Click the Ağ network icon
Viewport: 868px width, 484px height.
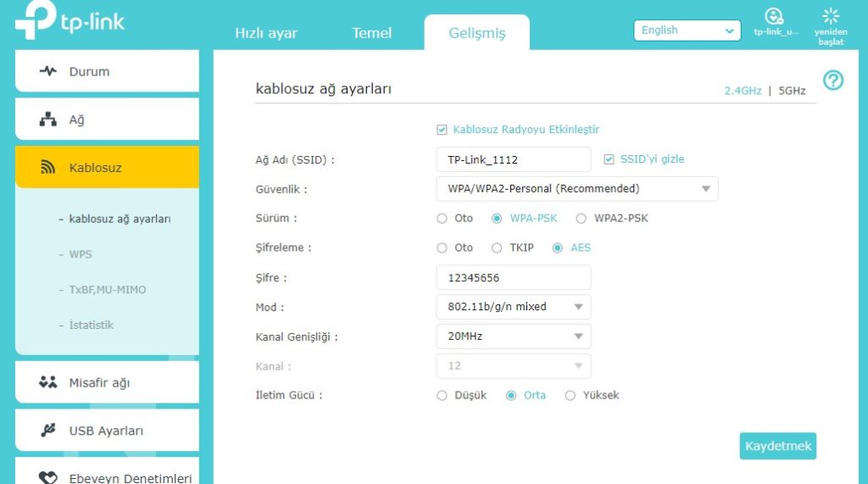tap(48, 119)
